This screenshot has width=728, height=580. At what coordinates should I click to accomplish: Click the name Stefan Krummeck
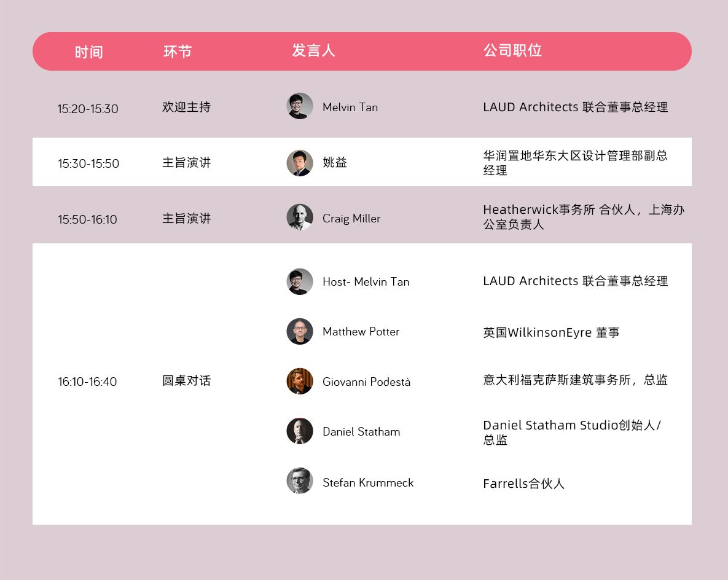(368, 482)
